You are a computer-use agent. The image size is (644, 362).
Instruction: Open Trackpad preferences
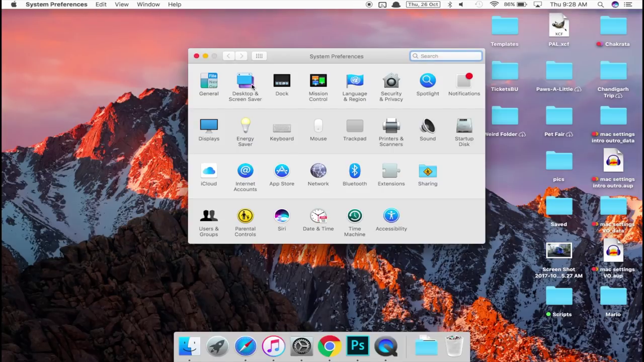[355, 130]
